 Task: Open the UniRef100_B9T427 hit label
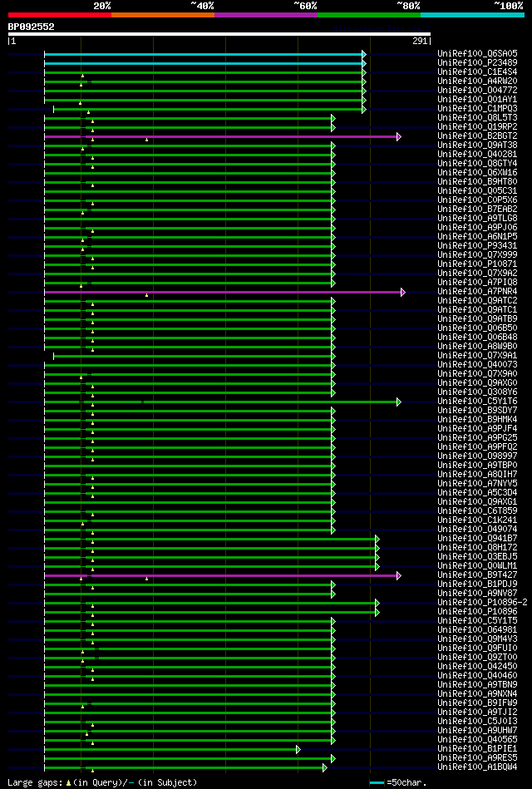(477, 574)
